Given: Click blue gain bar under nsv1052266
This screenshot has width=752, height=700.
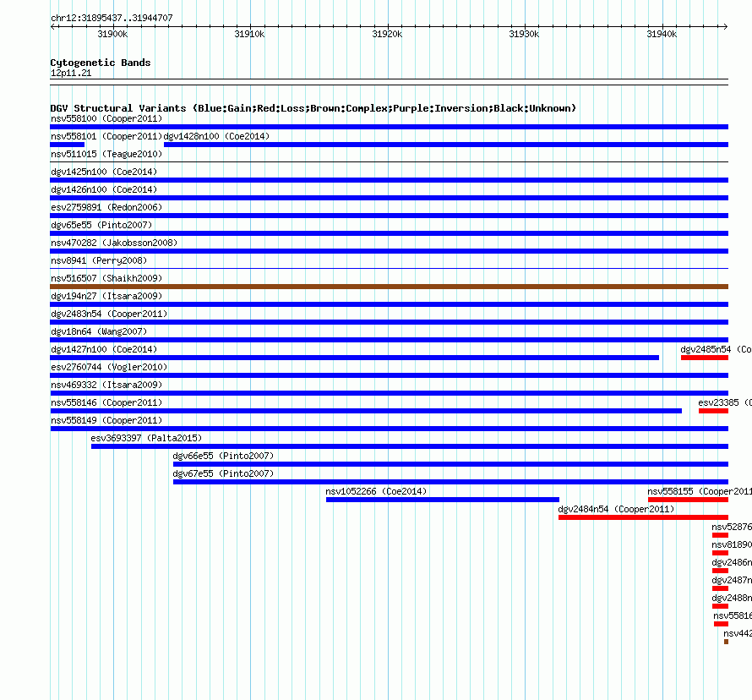Looking at the screenshot, I should pos(443,500).
